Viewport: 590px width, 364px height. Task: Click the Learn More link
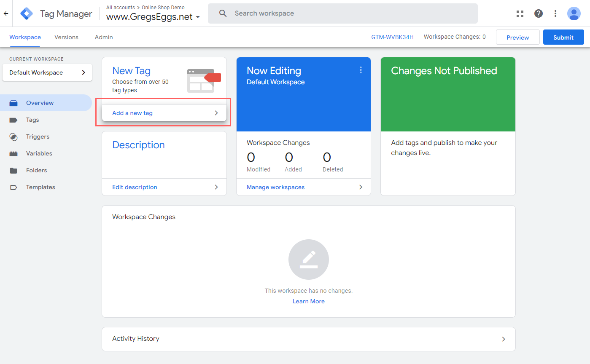[x=309, y=301]
